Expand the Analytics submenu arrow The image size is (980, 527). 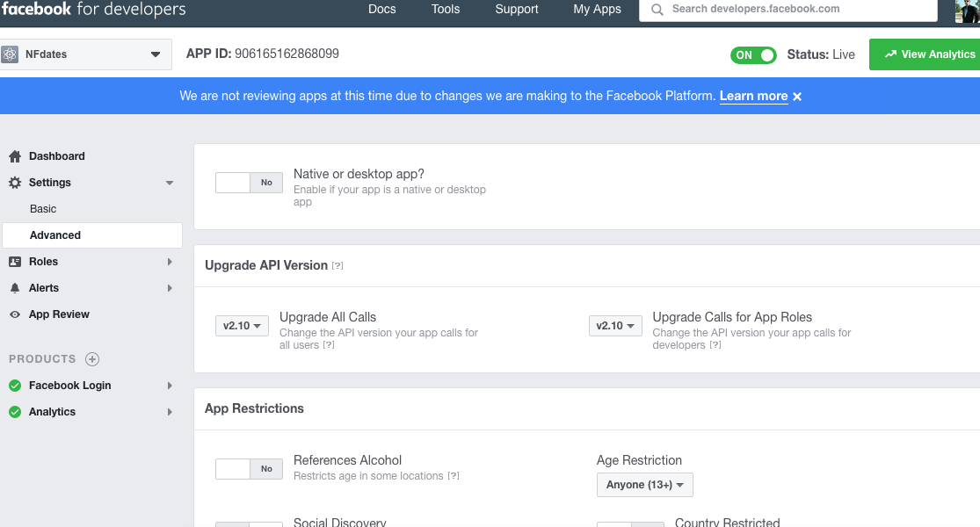[170, 412]
